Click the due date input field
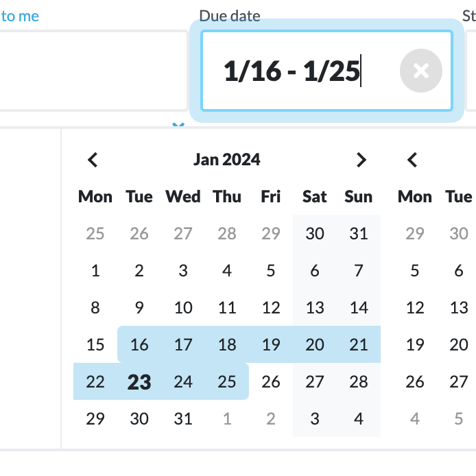 coord(326,71)
